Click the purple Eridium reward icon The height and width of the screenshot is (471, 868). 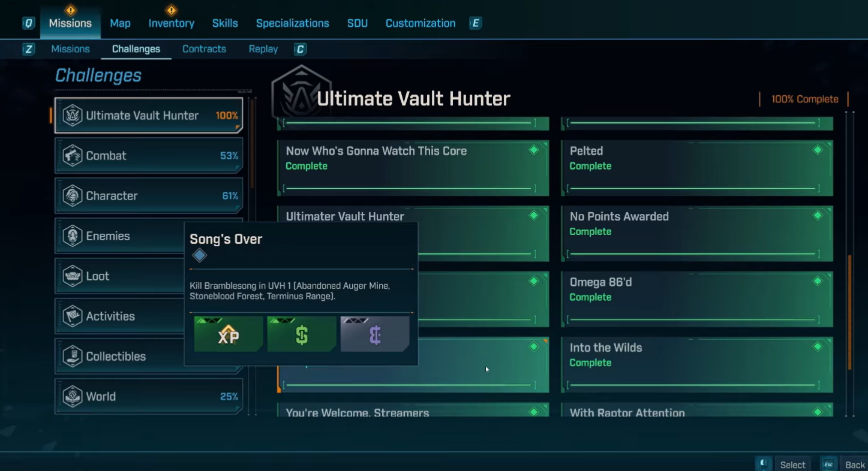pyautogui.click(x=375, y=334)
